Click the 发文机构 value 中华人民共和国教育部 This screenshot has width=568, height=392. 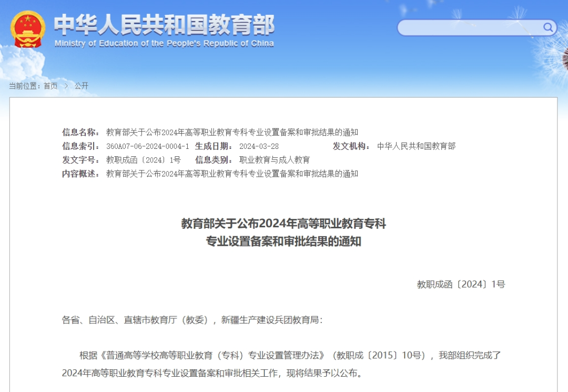click(x=417, y=146)
